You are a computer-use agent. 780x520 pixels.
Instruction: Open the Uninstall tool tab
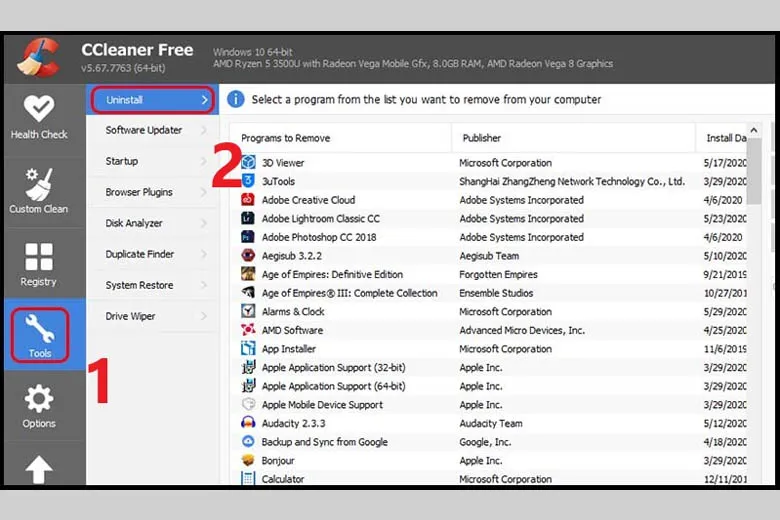pos(153,100)
